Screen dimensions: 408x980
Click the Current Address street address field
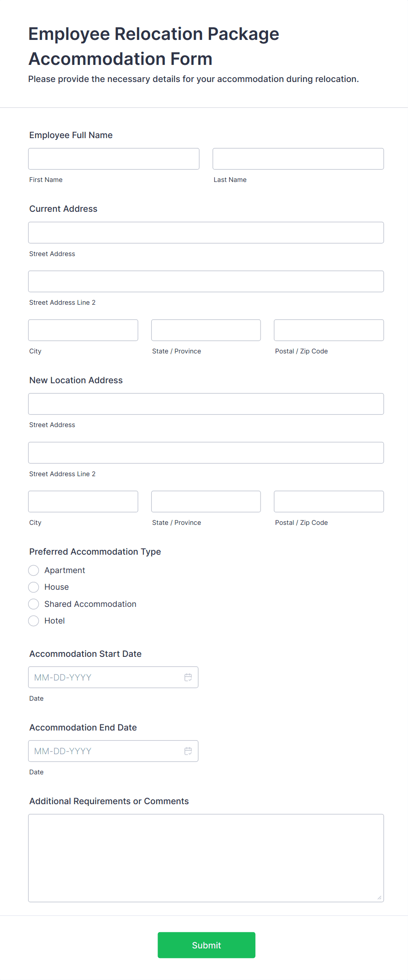coord(206,232)
